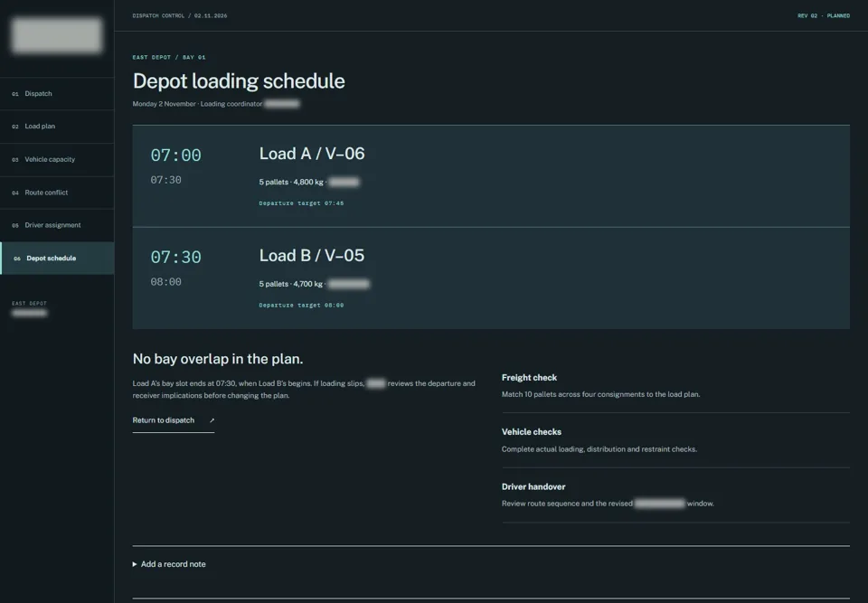Click the Driver handover heading

[x=533, y=486]
